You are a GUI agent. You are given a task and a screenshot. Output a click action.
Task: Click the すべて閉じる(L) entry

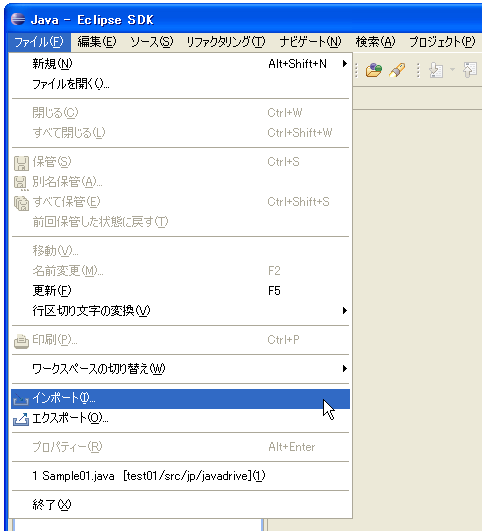[180, 133]
